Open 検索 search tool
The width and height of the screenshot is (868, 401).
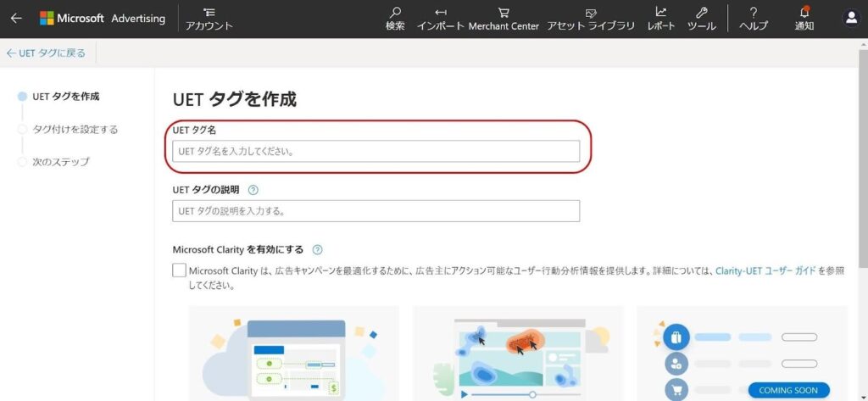pyautogui.click(x=395, y=19)
